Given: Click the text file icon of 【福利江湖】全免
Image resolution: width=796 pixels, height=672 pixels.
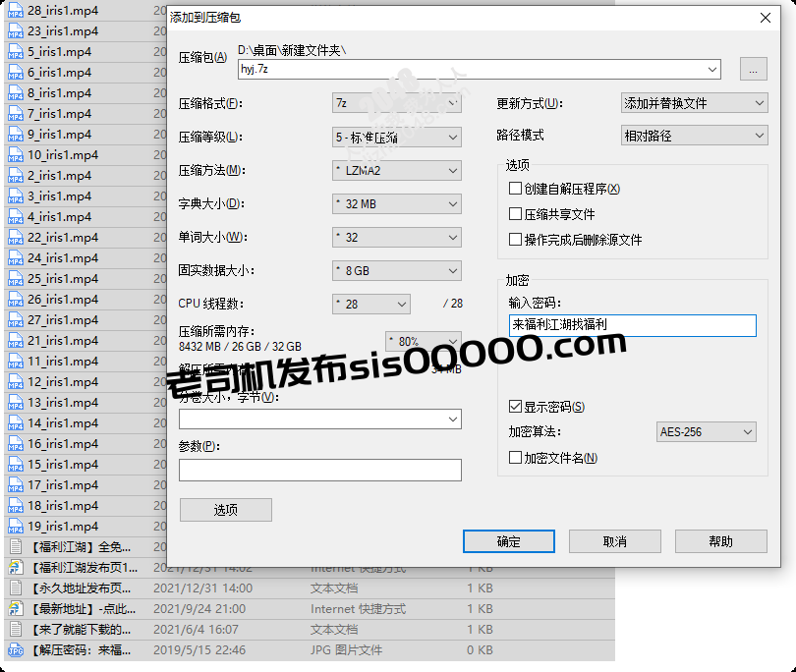Looking at the screenshot, I should (x=14, y=546).
